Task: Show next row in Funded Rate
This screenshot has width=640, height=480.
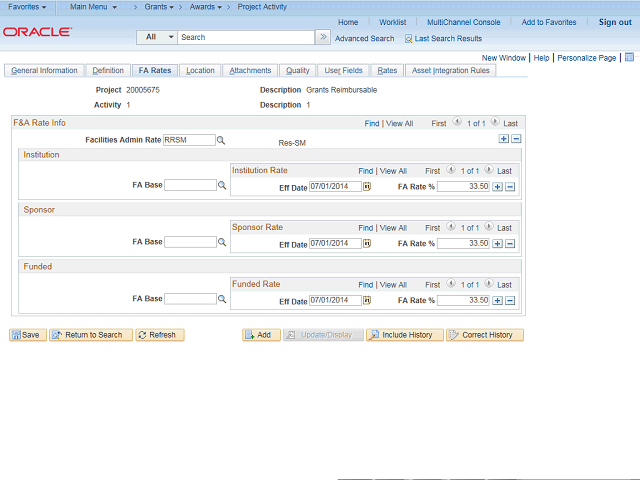Action: coord(489,283)
